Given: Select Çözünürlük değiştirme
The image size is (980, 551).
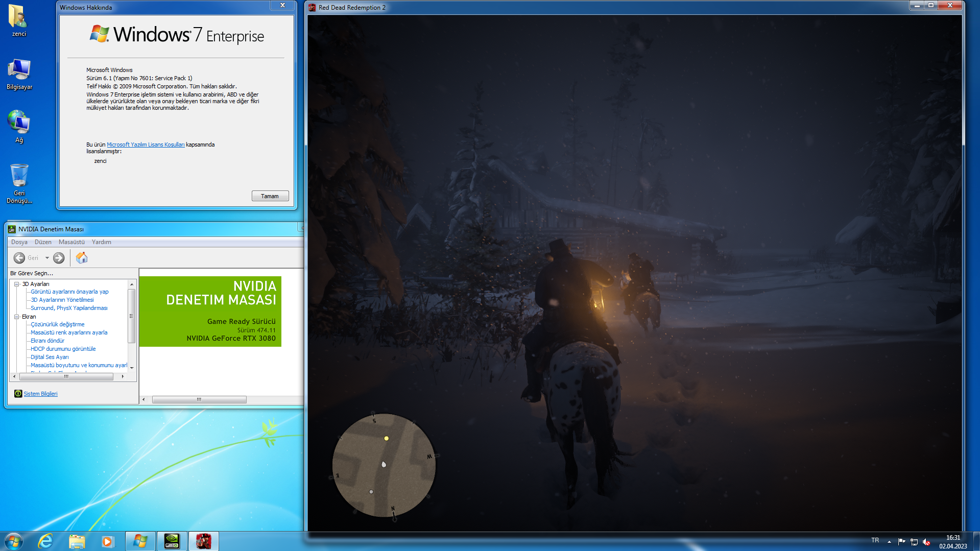Looking at the screenshot, I should [58, 324].
